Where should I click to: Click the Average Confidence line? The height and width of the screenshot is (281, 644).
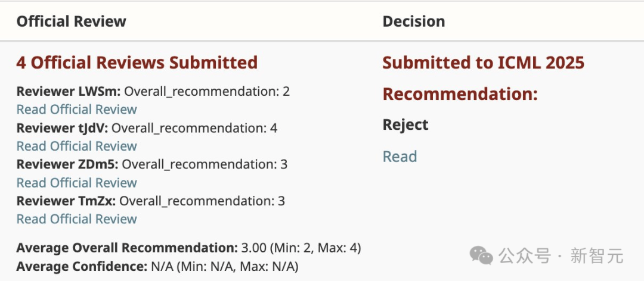coord(157,266)
